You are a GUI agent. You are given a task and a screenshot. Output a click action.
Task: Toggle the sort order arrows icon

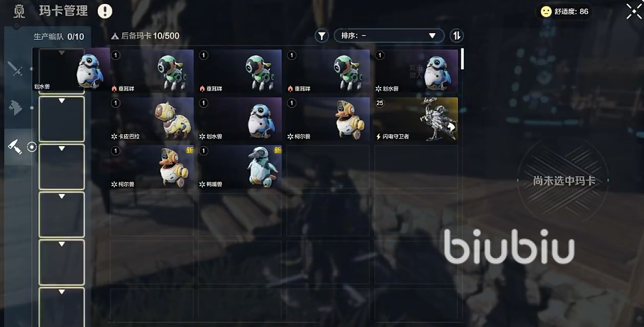457,36
